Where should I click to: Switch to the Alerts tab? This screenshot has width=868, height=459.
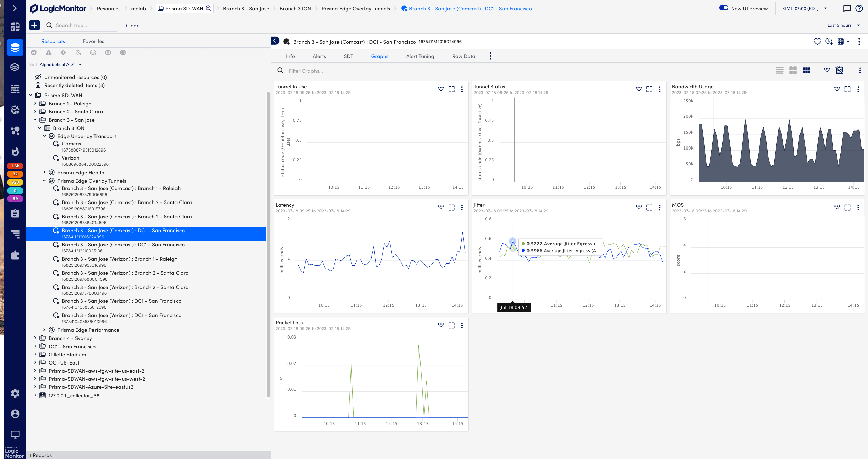pos(319,56)
